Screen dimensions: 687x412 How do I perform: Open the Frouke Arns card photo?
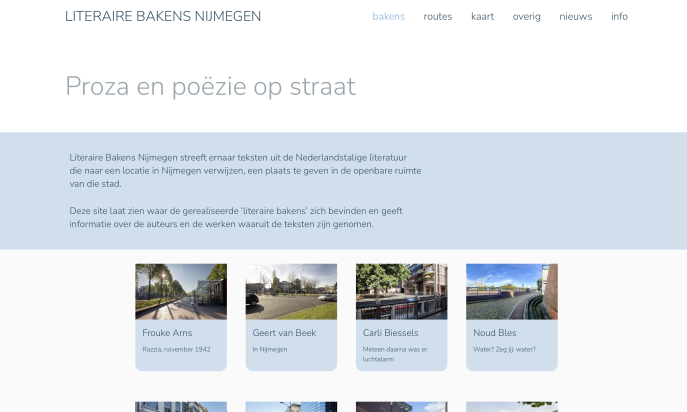point(181,291)
